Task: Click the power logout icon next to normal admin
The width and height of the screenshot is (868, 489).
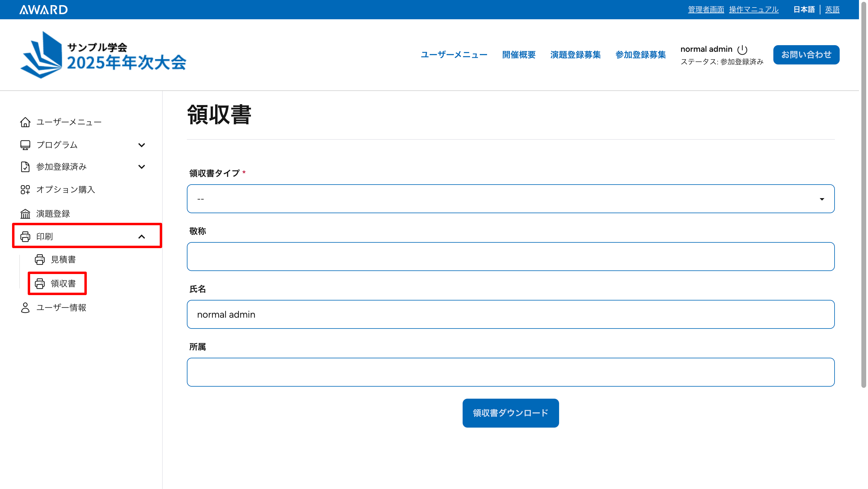Action: [742, 49]
